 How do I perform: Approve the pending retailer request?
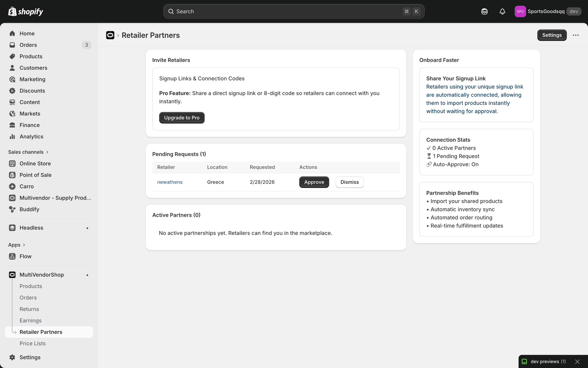[314, 182]
